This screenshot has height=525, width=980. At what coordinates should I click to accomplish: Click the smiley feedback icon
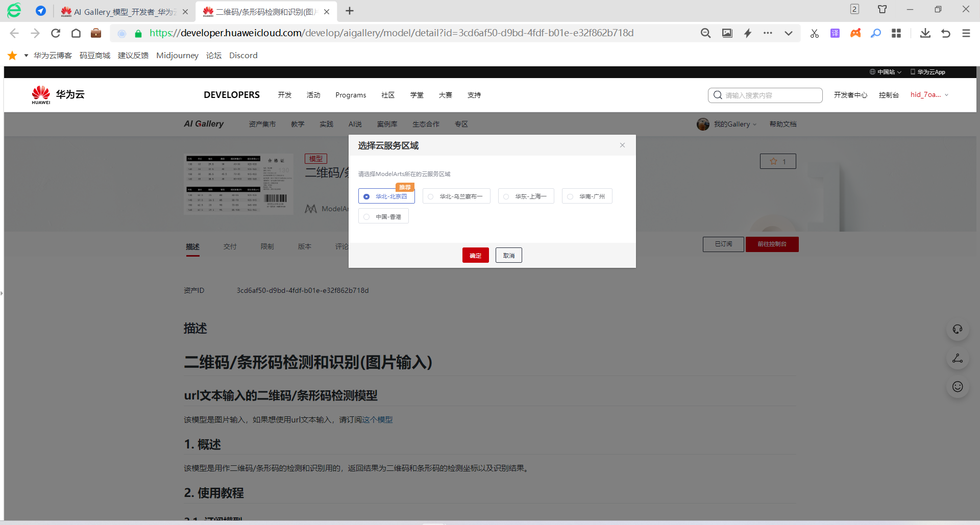tap(958, 386)
